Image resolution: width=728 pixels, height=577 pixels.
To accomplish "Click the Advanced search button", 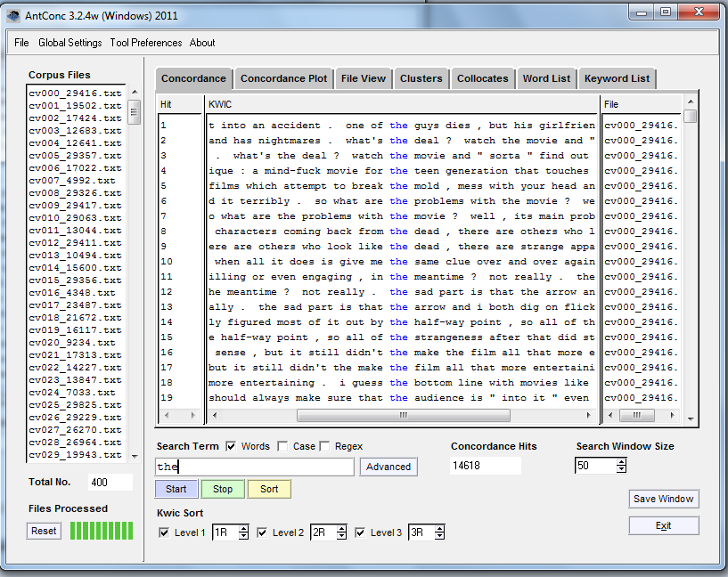I will 389,467.
